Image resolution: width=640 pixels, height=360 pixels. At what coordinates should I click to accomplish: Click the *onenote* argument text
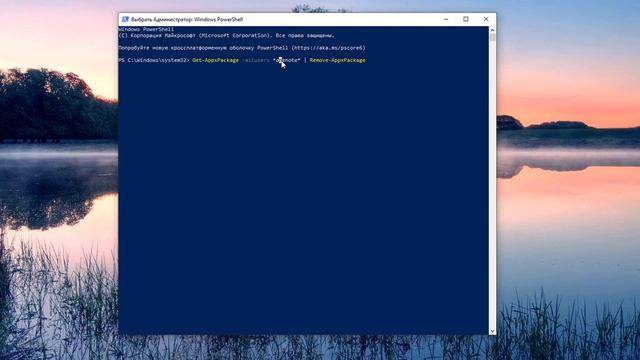click(x=287, y=60)
